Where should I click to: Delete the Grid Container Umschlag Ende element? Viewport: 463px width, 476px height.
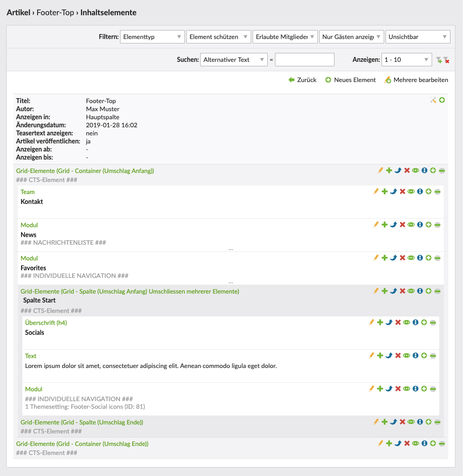pyautogui.click(x=407, y=444)
